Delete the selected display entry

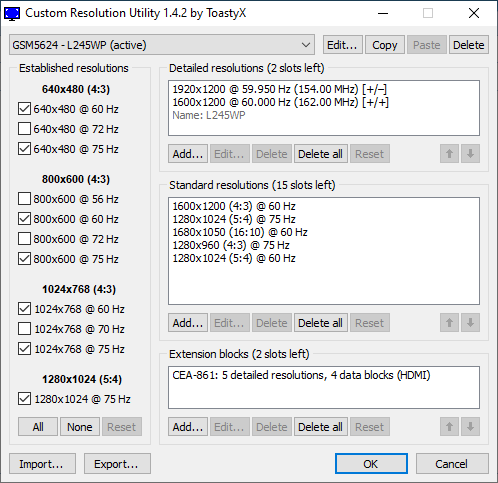point(469,45)
